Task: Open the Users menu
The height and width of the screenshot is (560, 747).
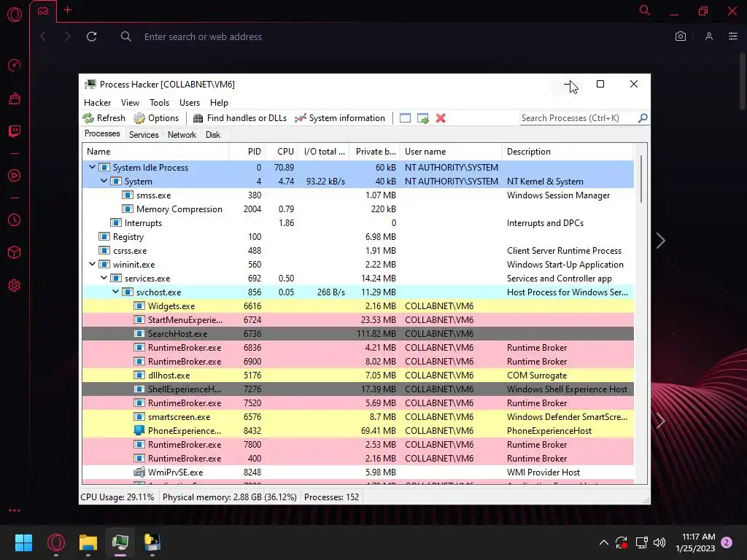Action: coord(190,103)
